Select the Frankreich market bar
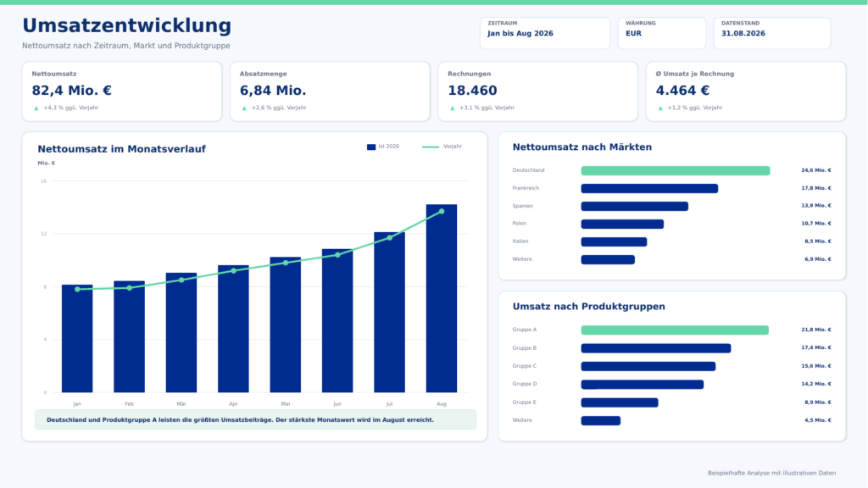This screenshot has height=488, width=868. pyautogui.click(x=649, y=189)
